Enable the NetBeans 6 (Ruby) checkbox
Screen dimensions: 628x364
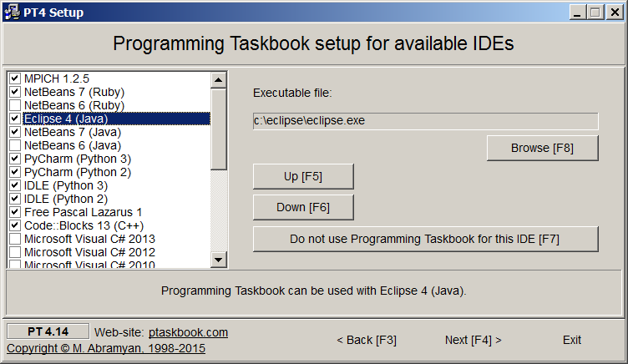pos(15,105)
